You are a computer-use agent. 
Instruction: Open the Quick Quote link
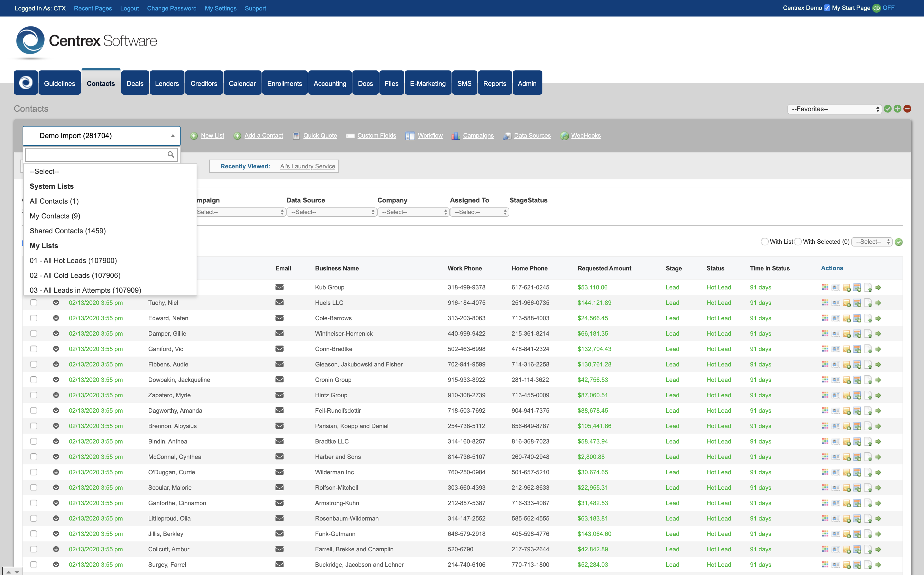[x=320, y=135]
